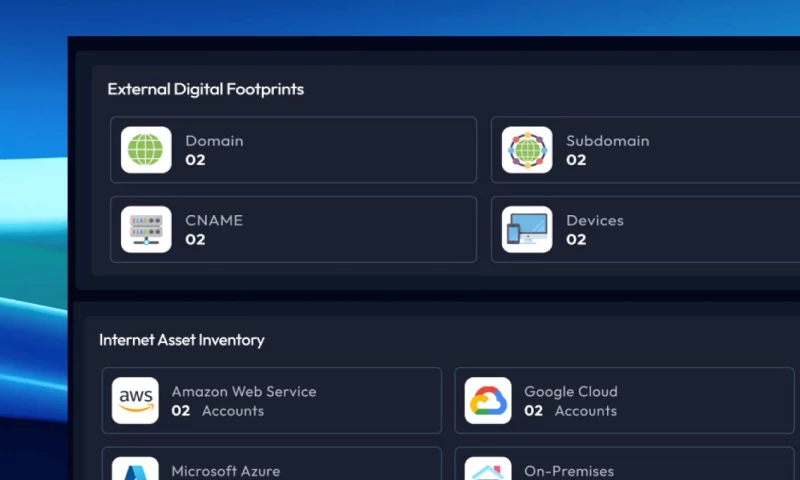
Task: Click the 02 count under Devices
Action: tap(576, 240)
